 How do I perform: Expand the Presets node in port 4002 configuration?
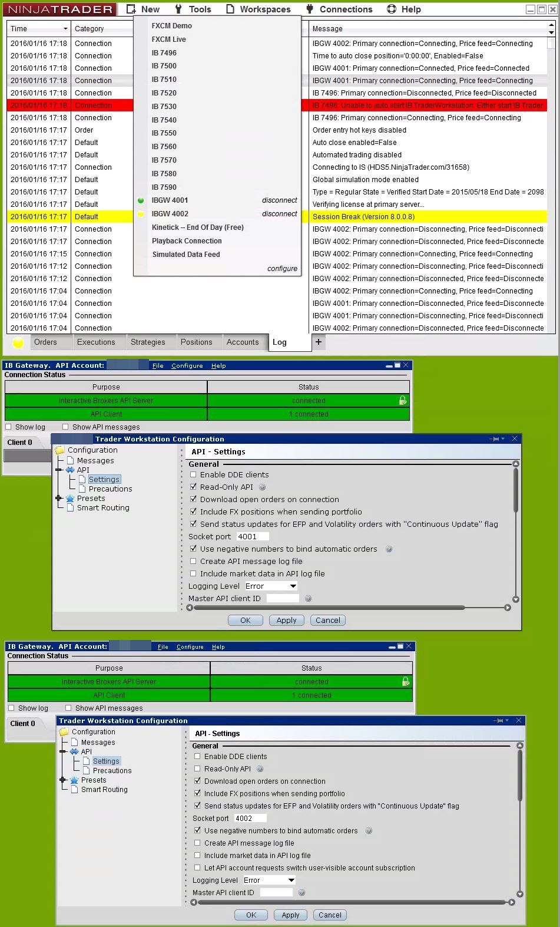63,780
